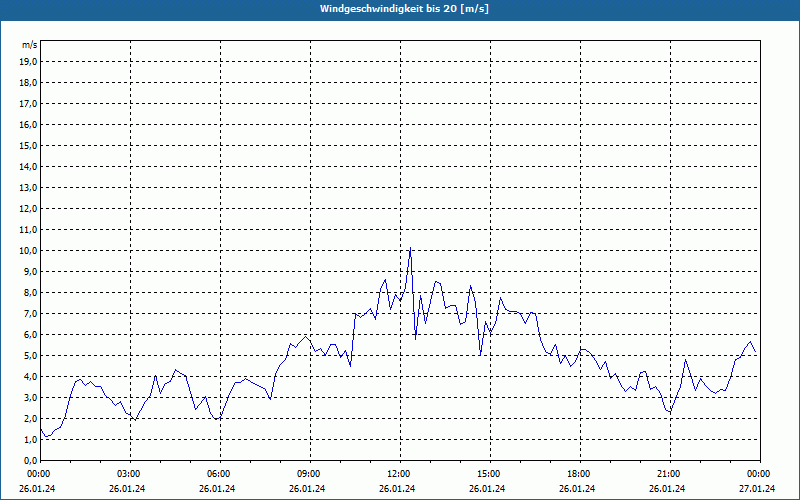Pick the 14,0 tick label

coord(29,166)
